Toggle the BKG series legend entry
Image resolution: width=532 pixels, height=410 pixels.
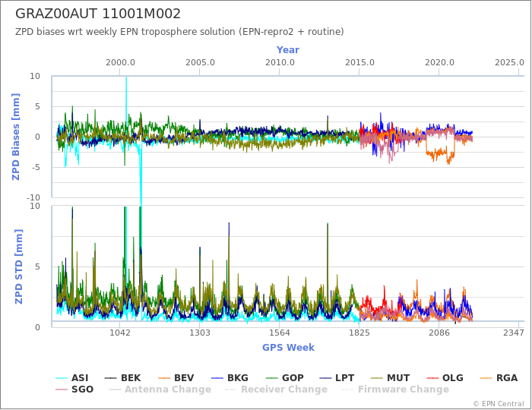(x=230, y=378)
